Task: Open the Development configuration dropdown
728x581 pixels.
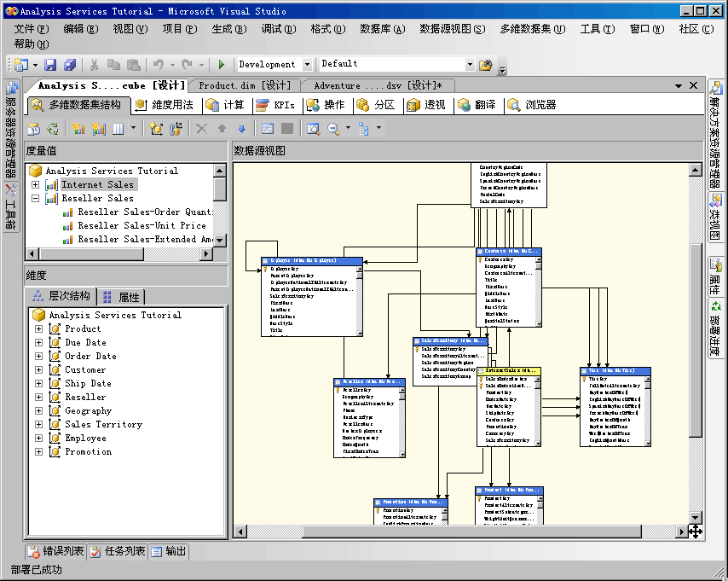Action: pyautogui.click(x=308, y=64)
